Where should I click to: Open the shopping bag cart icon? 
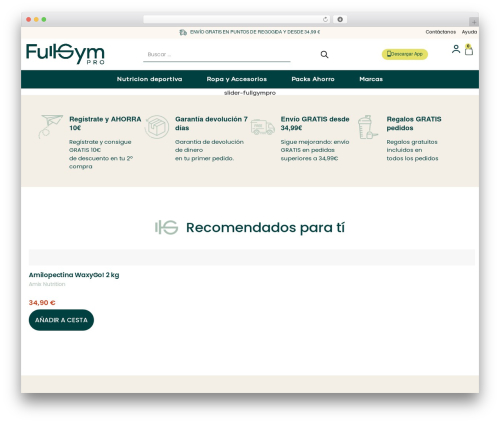coord(469,50)
